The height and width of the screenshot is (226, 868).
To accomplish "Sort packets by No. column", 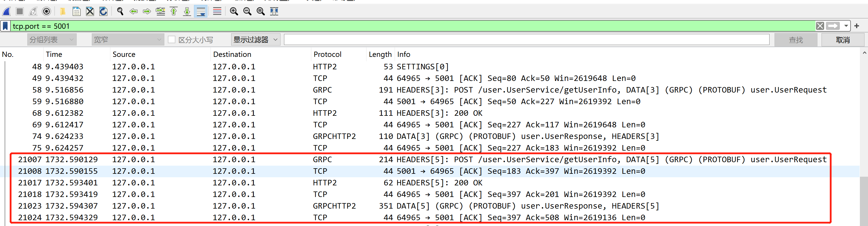I will (22, 54).
